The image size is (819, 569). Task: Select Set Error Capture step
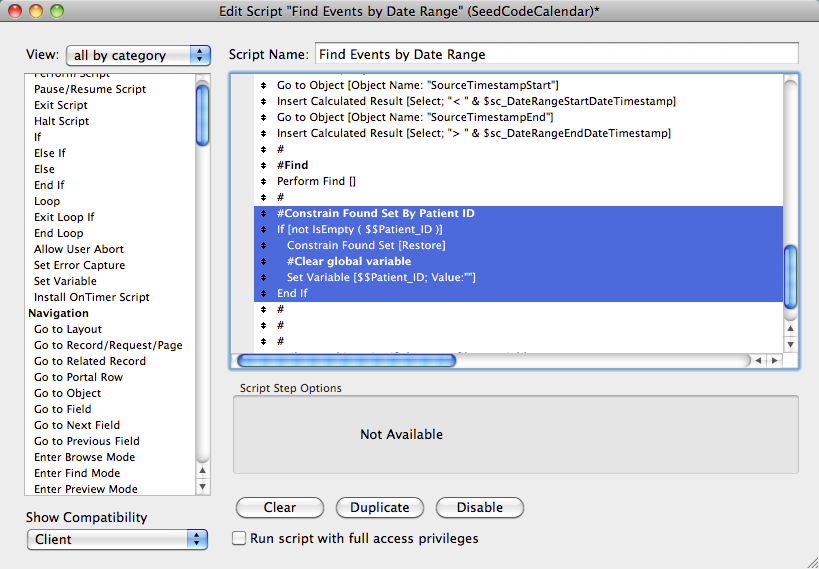79,265
